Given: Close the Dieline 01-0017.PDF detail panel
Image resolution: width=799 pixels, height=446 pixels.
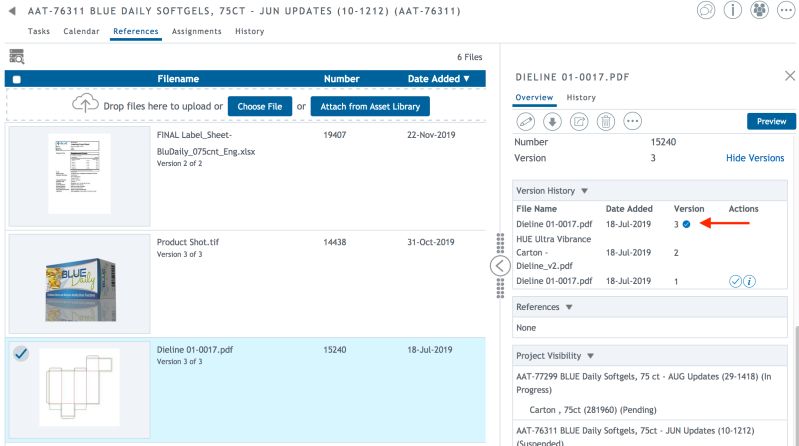Looking at the screenshot, I should [790, 76].
